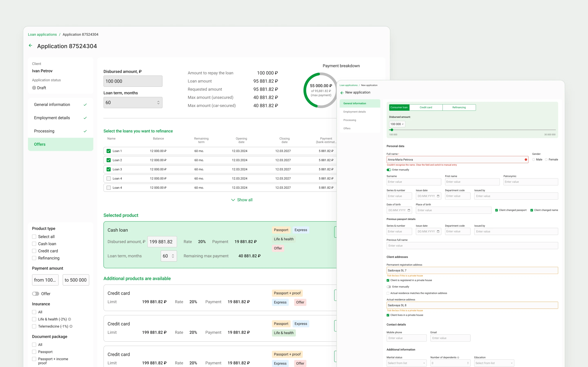Click red clear icon in Full name field

(526, 159)
